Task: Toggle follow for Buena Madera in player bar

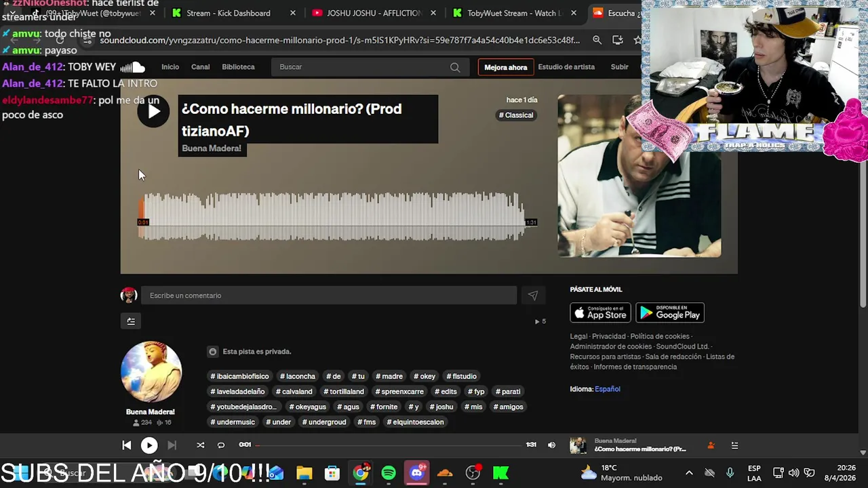Action: 711,445
